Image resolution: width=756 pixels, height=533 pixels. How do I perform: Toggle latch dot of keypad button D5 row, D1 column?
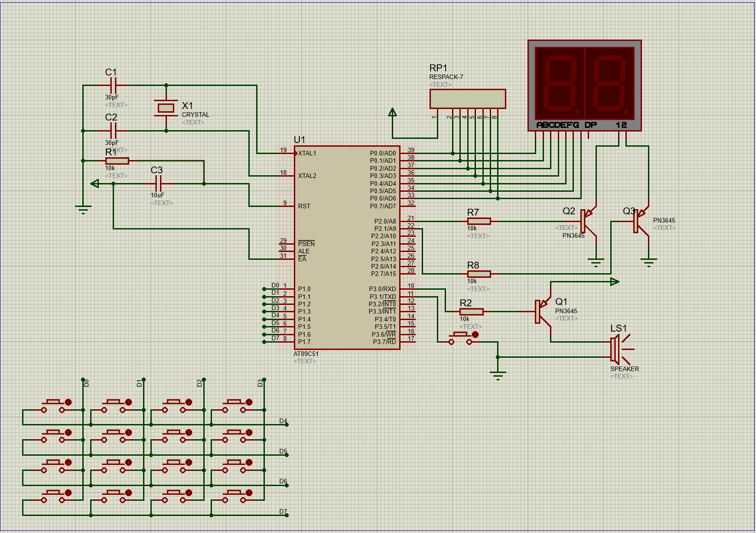click(129, 433)
